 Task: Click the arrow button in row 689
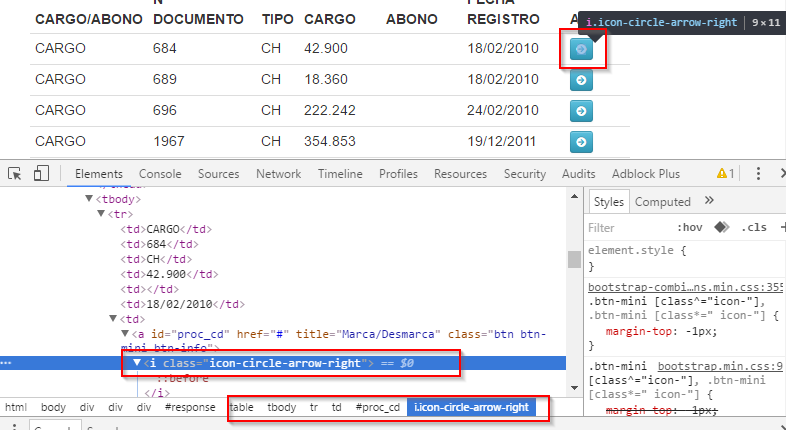[x=581, y=80]
